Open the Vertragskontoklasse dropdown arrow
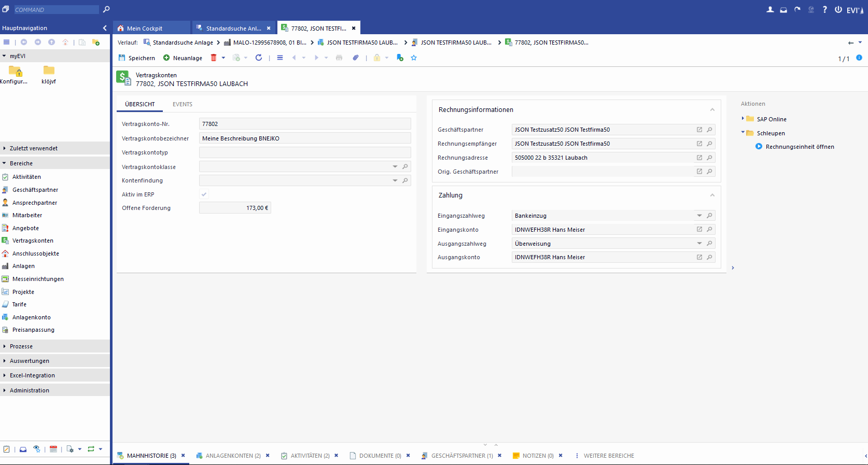 point(395,167)
